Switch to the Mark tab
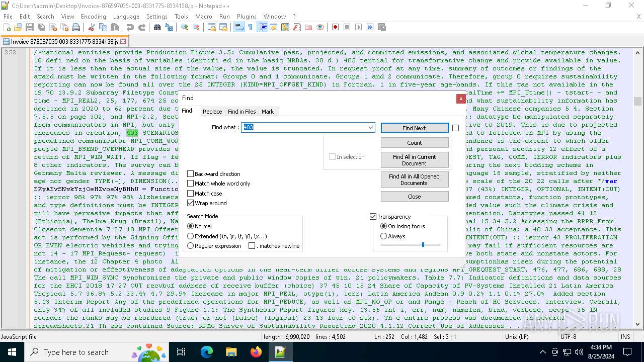644x362 pixels. (268, 112)
